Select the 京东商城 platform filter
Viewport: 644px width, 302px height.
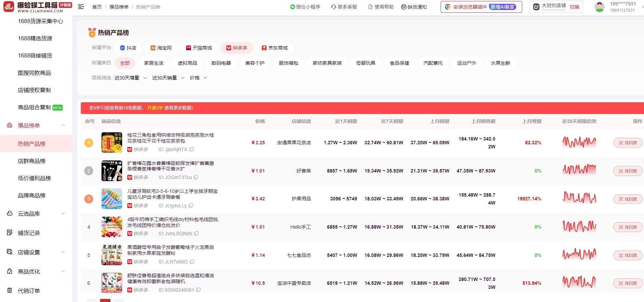tap(275, 48)
